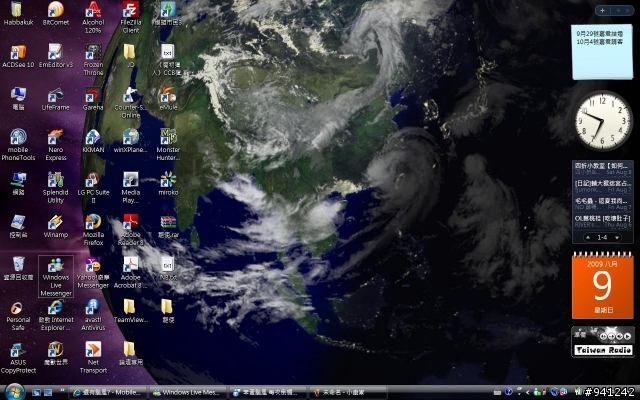Viewport: 640px width, 400px height.
Task: Select the ASUS CopyProtect icon
Action: [18, 358]
